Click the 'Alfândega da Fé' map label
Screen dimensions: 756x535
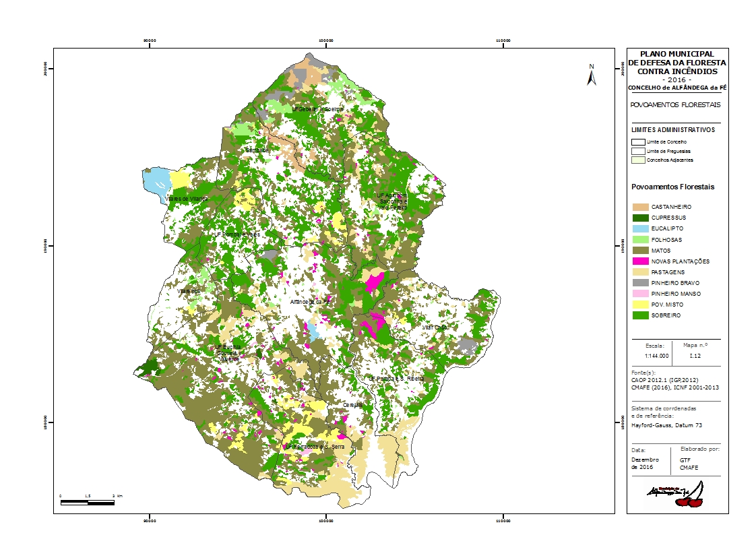[309, 302]
